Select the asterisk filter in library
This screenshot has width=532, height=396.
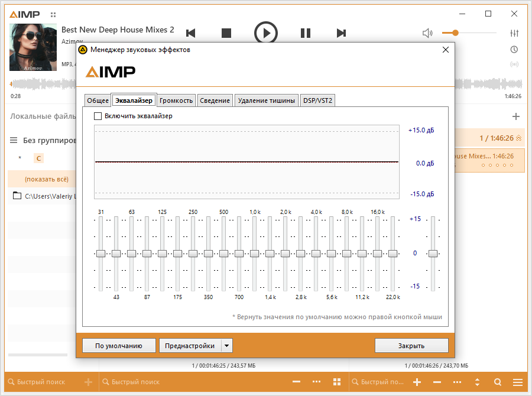(20, 158)
